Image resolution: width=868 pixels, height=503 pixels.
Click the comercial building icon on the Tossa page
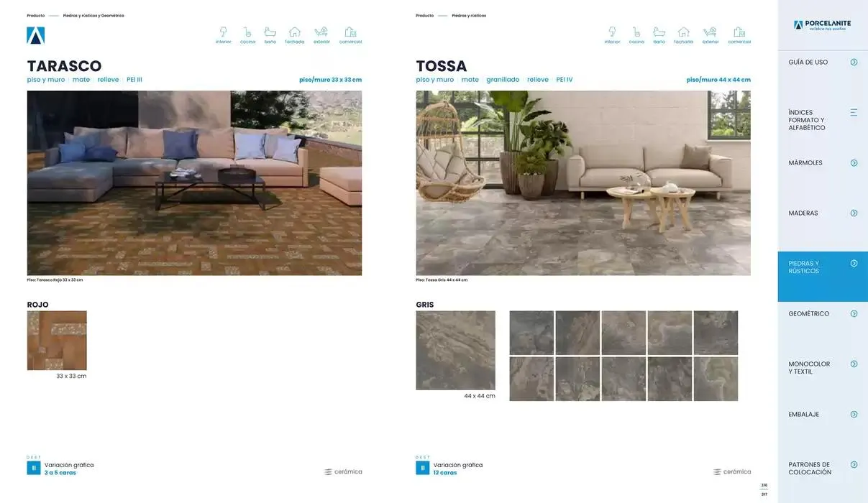tap(739, 32)
